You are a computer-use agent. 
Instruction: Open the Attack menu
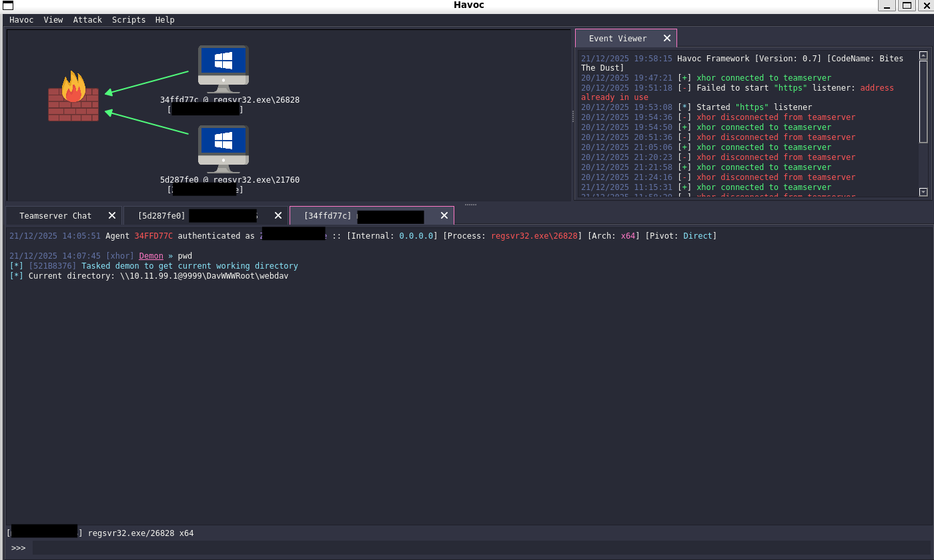tap(87, 20)
